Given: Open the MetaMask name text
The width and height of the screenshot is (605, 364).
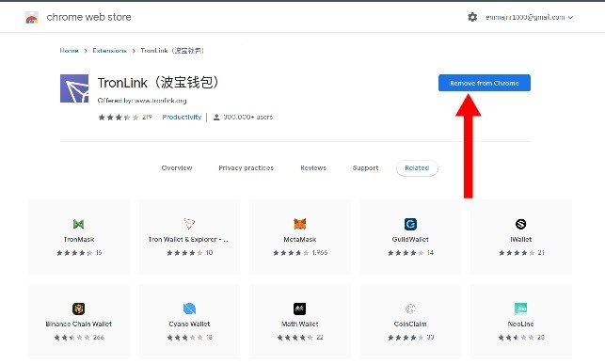Looking at the screenshot, I should tap(300, 240).
